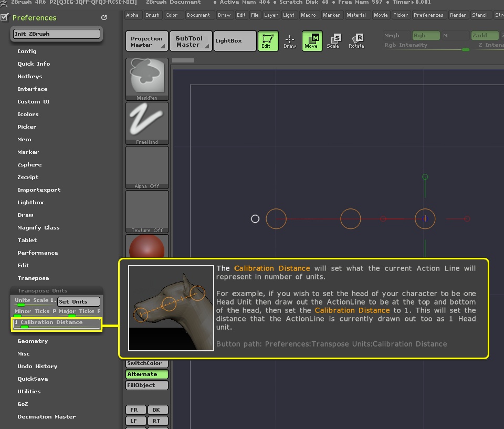Viewport: 504px width, 429px height.
Task: Expand the Custom UI section
Action: (34, 101)
